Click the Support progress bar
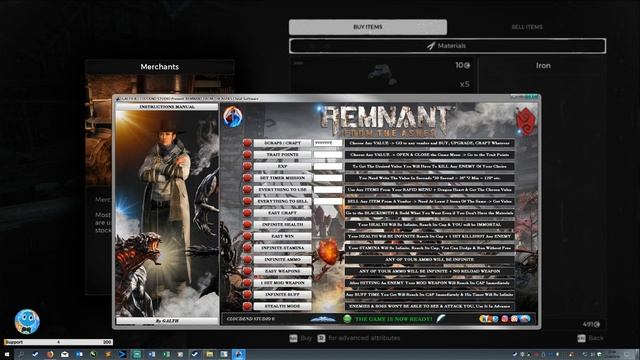Viewport: 640px width, 360px height. (x=58, y=342)
